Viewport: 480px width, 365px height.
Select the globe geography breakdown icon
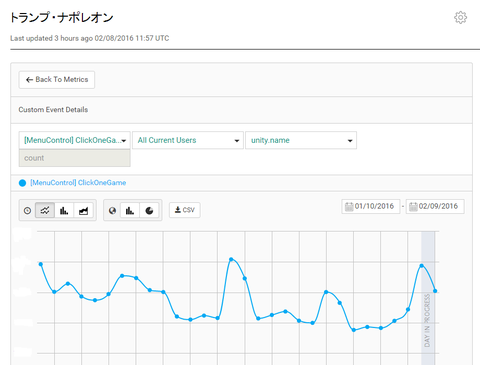pyautogui.click(x=112, y=210)
